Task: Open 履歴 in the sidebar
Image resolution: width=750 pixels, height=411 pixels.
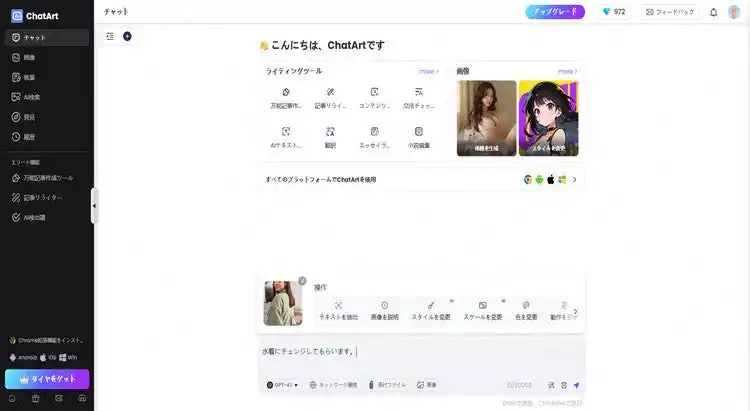Action: (28, 137)
